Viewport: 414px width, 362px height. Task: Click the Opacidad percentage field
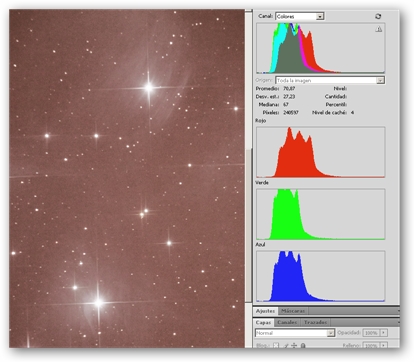[x=371, y=333]
